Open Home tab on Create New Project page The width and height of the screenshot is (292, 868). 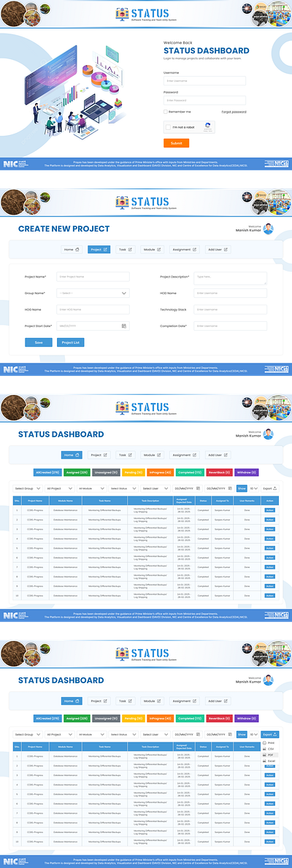point(72,250)
